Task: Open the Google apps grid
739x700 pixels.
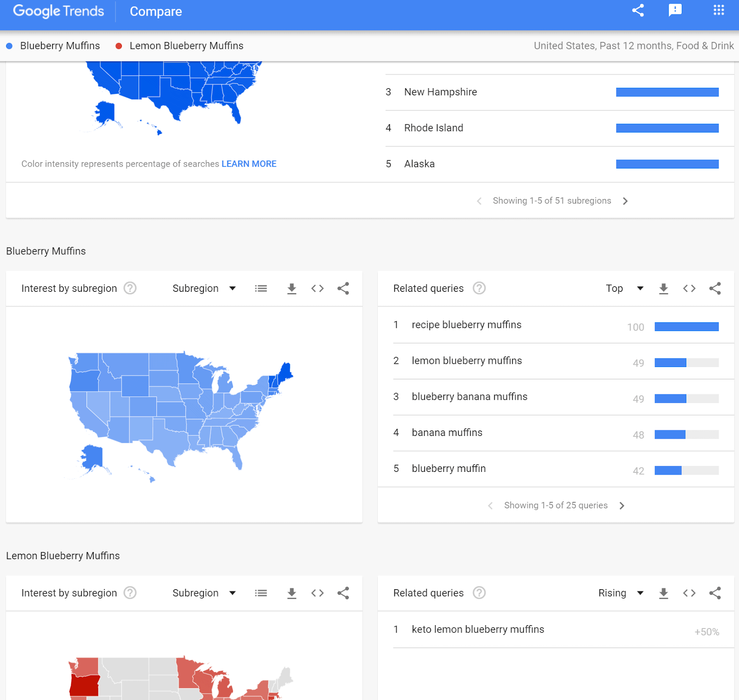Action: (718, 10)
